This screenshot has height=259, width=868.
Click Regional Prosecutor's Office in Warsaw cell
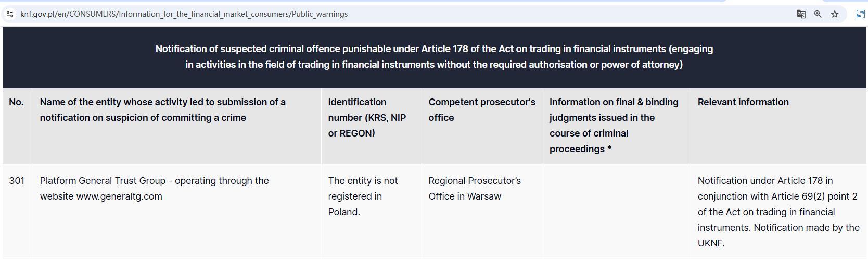[474, 189]
